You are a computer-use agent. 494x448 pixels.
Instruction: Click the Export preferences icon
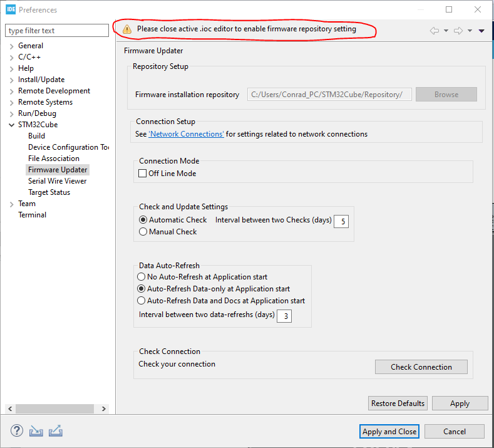point(56,431)
